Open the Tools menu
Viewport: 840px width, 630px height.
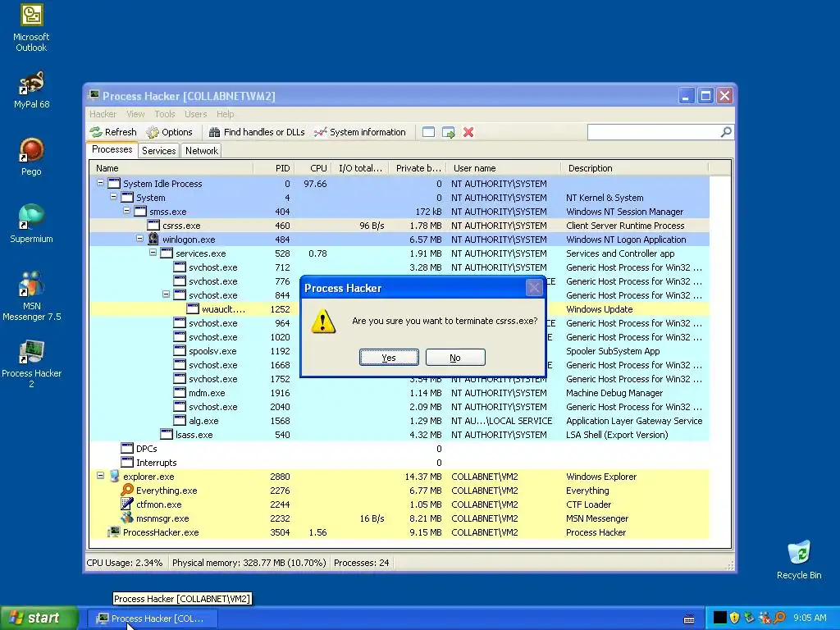tap(165, 114)
